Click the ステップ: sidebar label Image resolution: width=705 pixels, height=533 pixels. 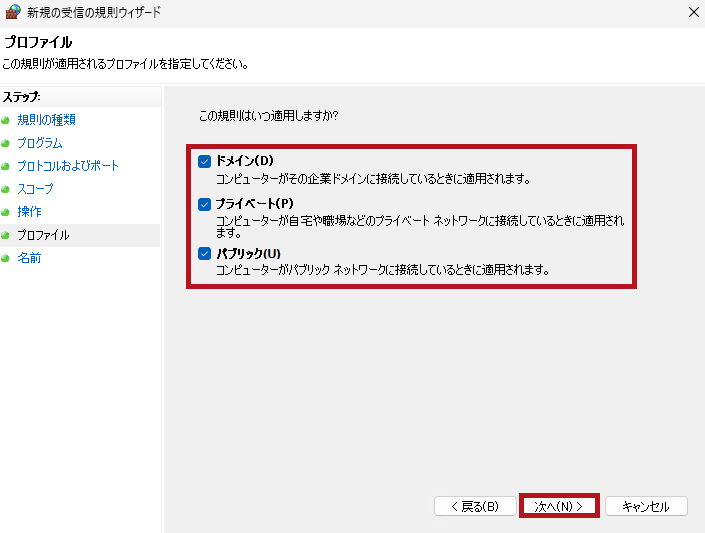tap(22, 97)
